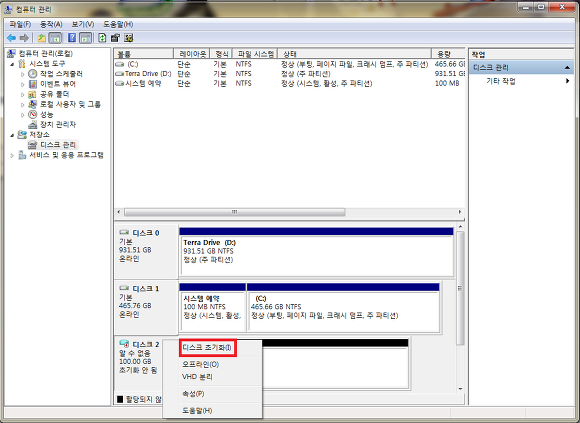
Task: Open the 동작(A) menu
Action: 51,24
